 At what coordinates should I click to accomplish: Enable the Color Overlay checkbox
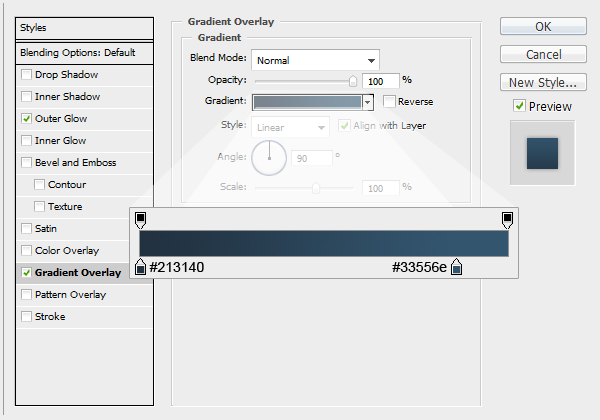click(x=26, y=251)
